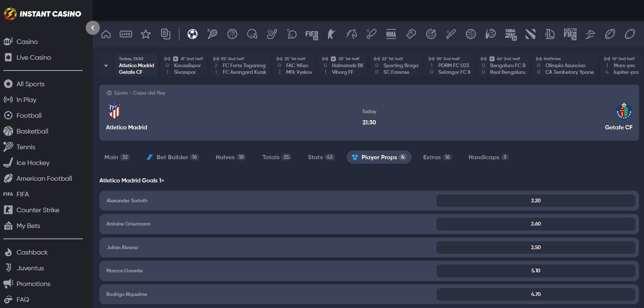Viewport: 644px width, 308px height.
Task: Open Halmstads BK vs Viborg FF match
Action: [343, 65]
